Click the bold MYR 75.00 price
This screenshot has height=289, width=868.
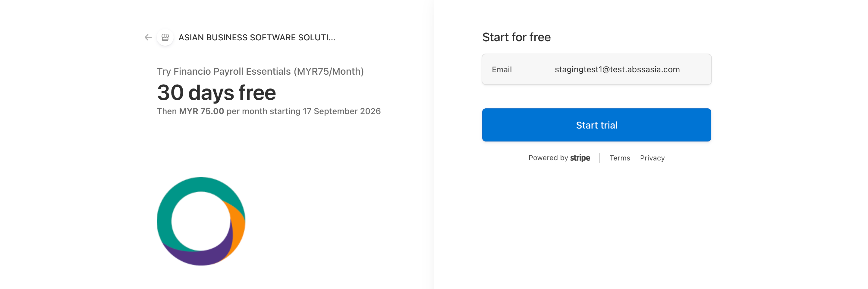[201, 111]
